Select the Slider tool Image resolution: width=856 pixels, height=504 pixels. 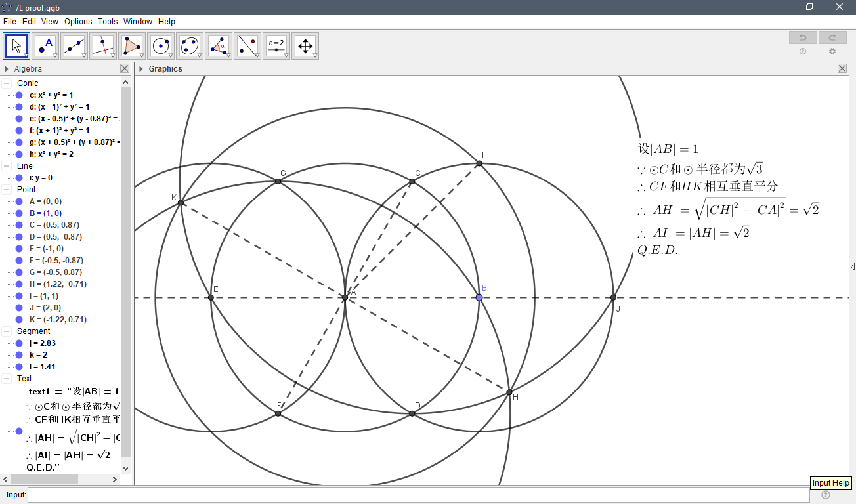[x=276, y=46]
